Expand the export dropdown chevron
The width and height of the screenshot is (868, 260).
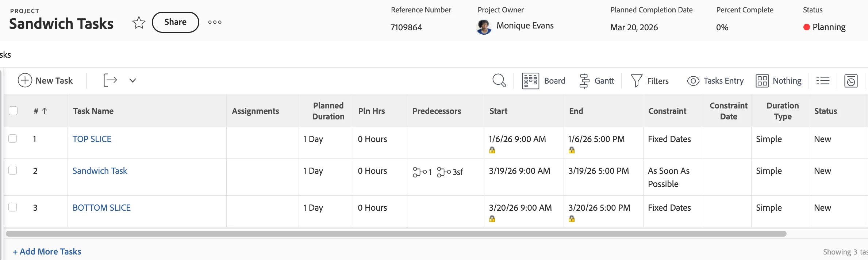[x=132, y=80]
